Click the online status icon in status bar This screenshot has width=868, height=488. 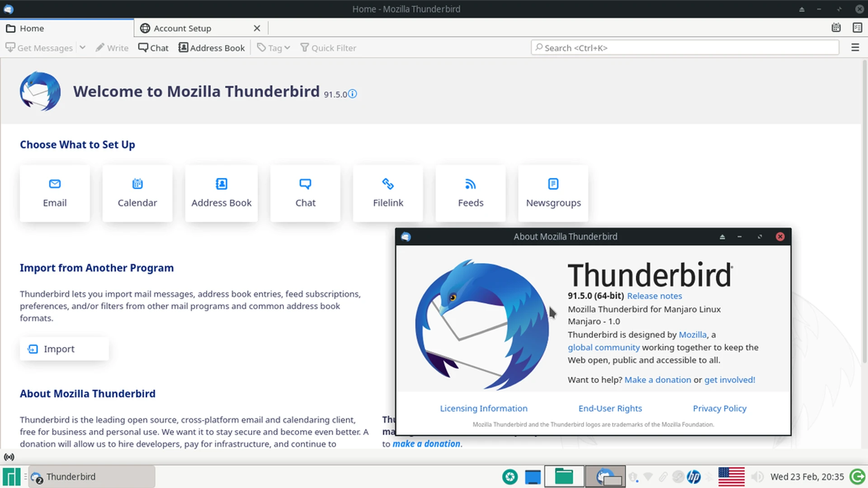tap(9, 457)
